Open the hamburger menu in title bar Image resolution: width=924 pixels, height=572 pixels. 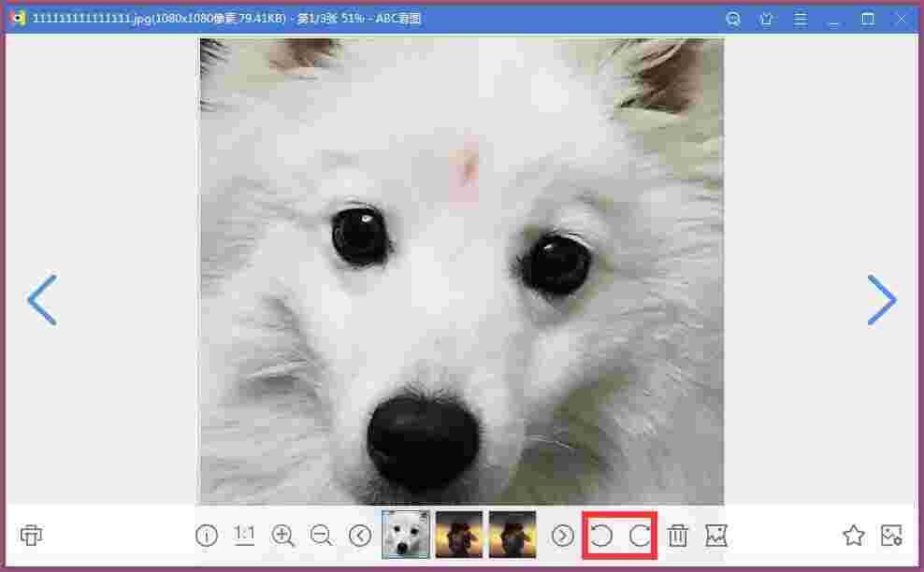801,18
